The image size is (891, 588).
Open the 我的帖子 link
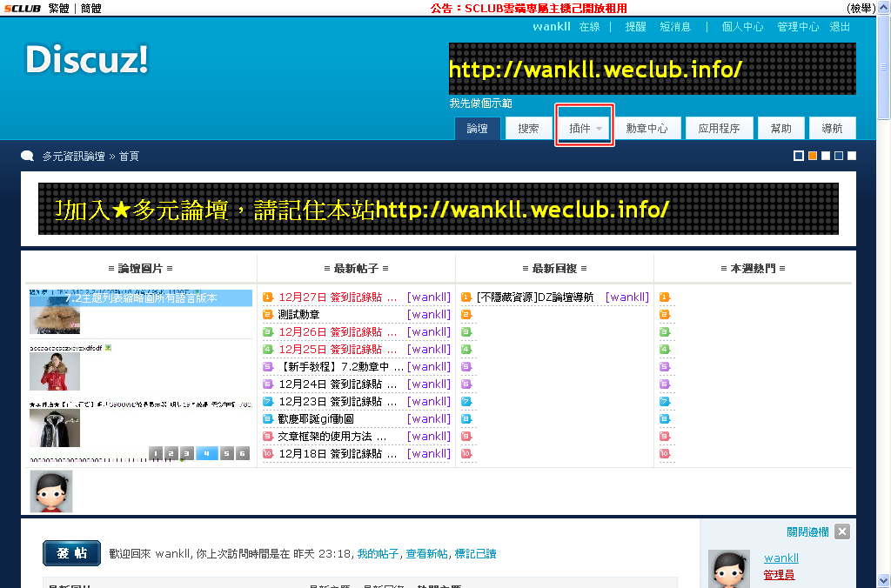(x=378, y=553)
